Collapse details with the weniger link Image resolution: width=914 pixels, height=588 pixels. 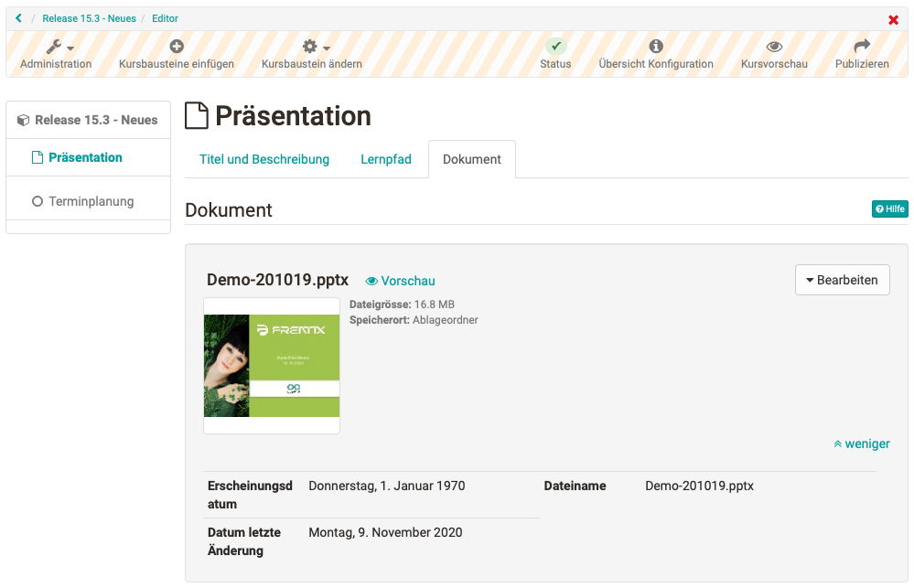click(861, 444)
